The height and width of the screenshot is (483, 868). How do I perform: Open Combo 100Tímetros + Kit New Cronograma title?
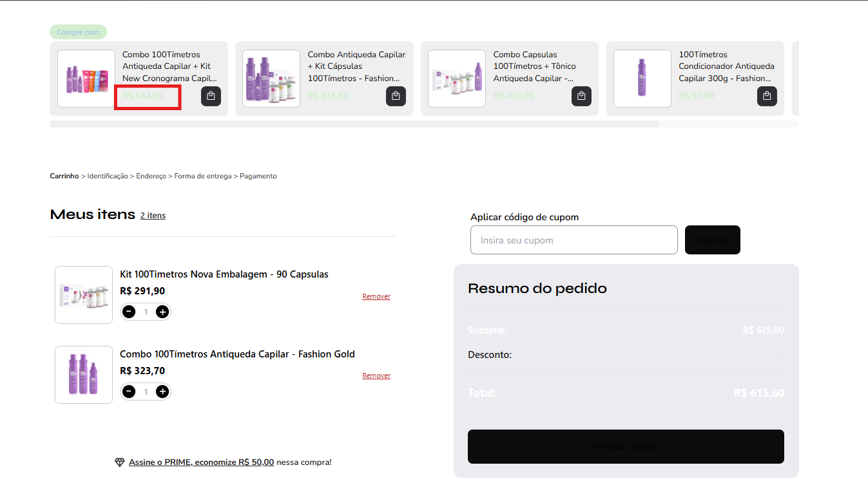tap(169, 66)
